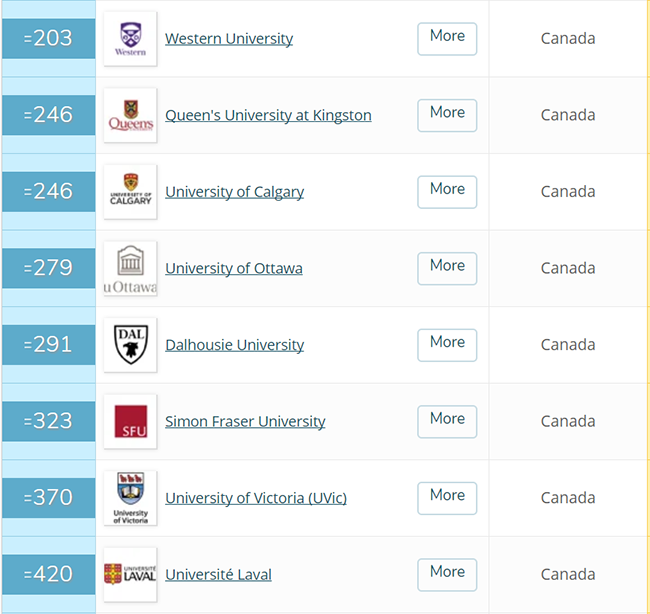Click the Western University logo
650x614 pixels.
pos(130,39)
